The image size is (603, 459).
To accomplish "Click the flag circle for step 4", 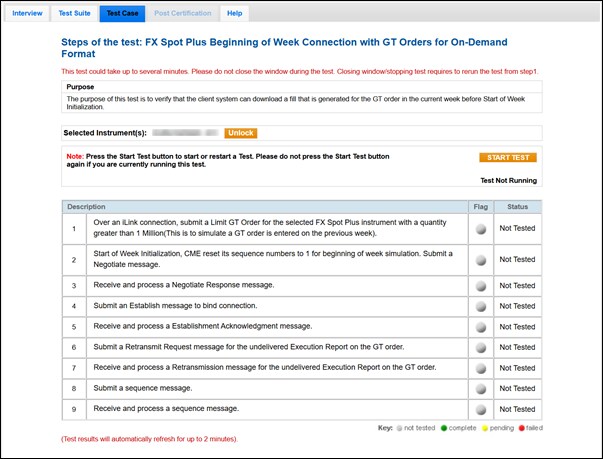I will click(480, 306).
